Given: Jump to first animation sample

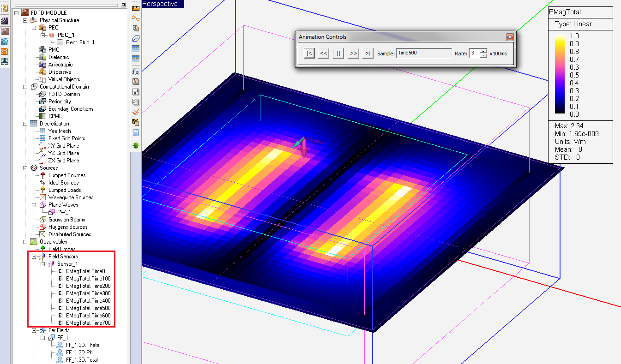Looking at the screenshot, I should [x=309, y=53].
